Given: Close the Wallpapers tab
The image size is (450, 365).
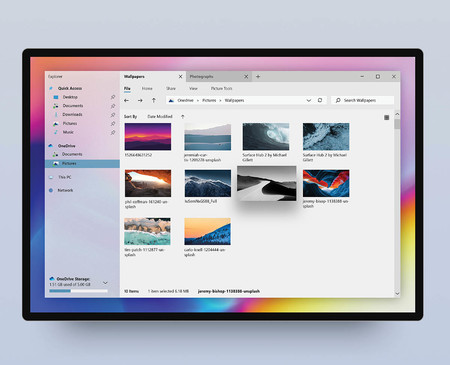Looking at the screenshot, I should [x=180, y=77].
